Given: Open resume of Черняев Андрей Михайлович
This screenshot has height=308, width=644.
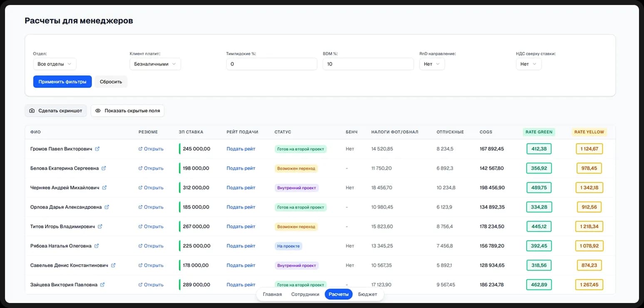Looking at the screenshot, I should (151, 188).
